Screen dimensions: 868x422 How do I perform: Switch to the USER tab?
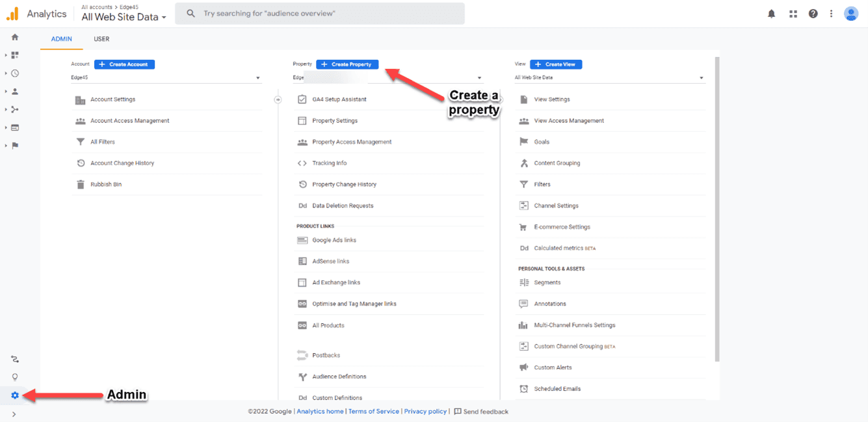point(101,39)
